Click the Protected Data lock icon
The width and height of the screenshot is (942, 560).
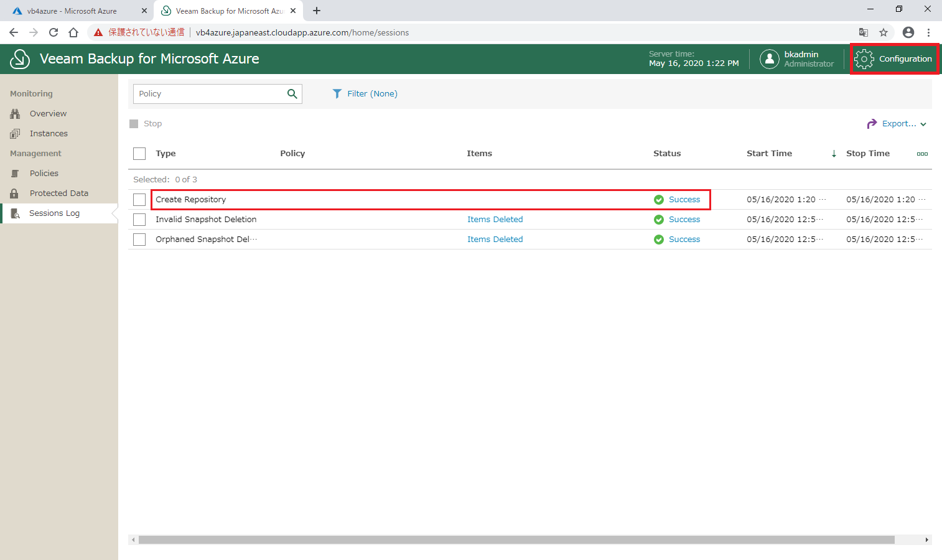[14, 194]
